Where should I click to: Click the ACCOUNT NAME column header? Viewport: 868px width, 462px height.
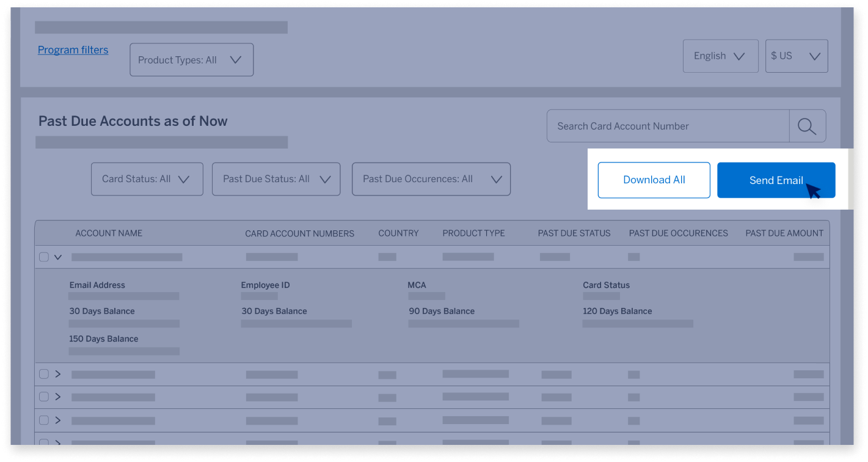[x=109, y=233]
